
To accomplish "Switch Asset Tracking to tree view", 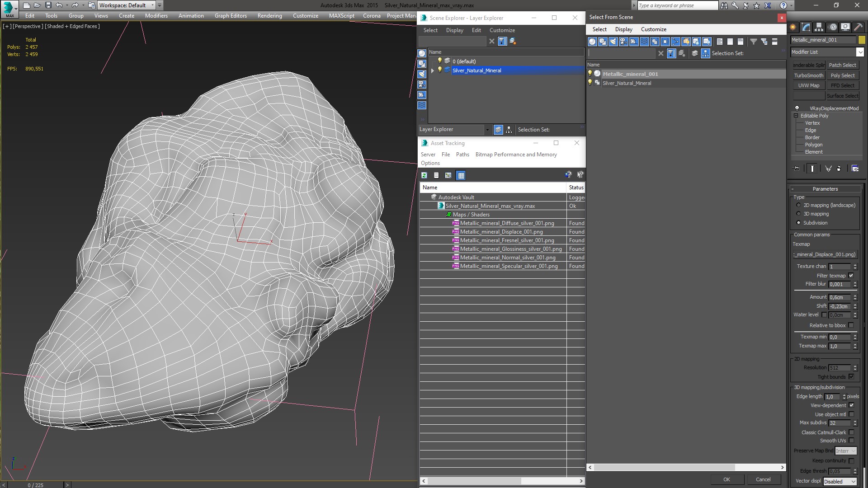I will click(448, 175).
